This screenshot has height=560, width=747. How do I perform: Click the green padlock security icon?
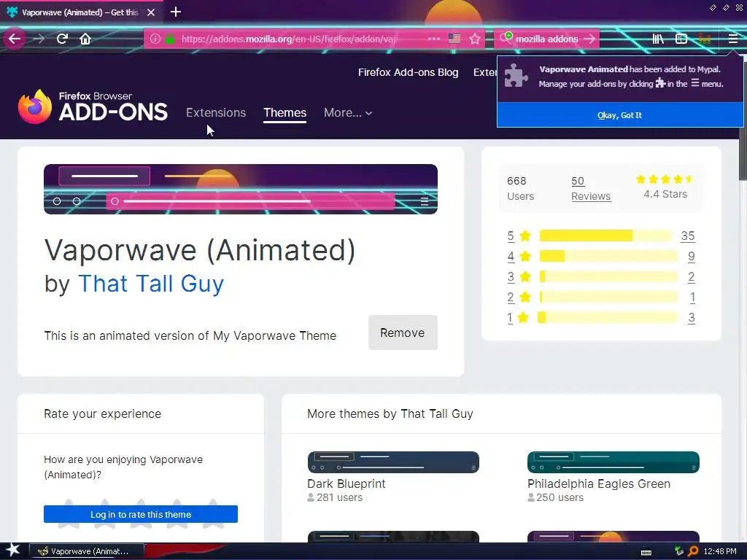pos(169,39)
